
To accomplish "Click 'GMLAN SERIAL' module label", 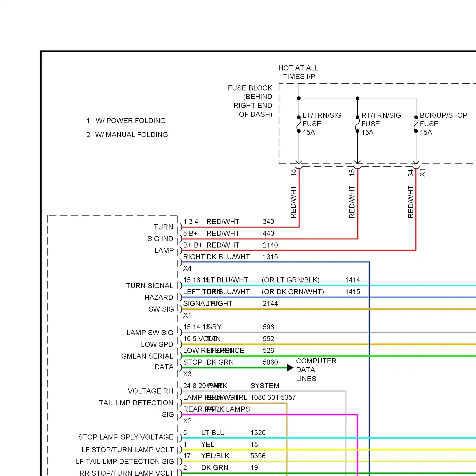I will tap(147, 356).
